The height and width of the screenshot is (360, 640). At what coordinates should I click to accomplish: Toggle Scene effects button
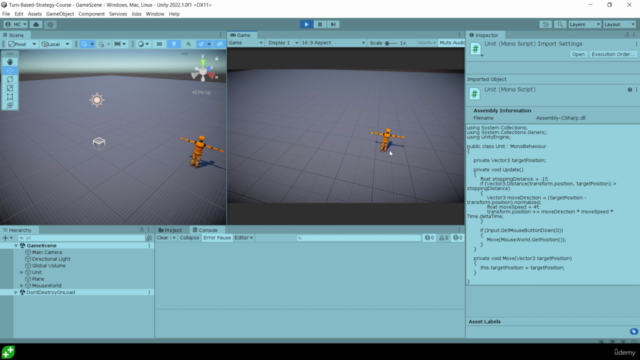(201, 44)
